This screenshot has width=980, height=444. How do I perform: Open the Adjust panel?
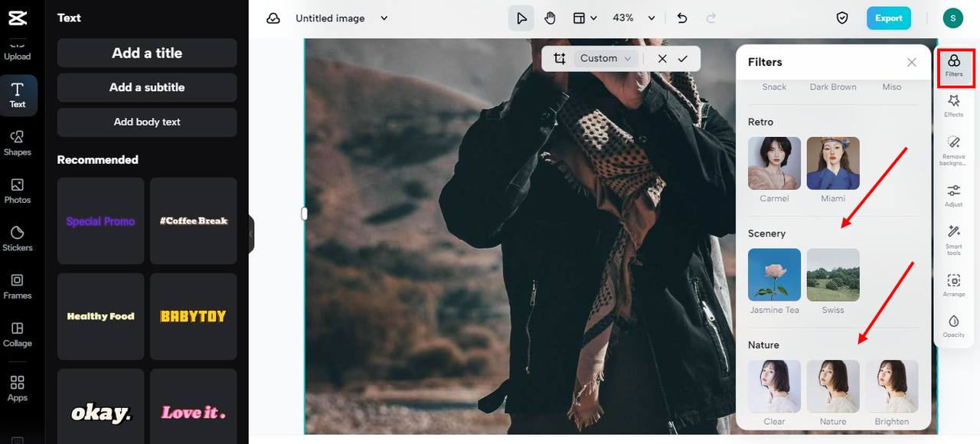(953, 194)
